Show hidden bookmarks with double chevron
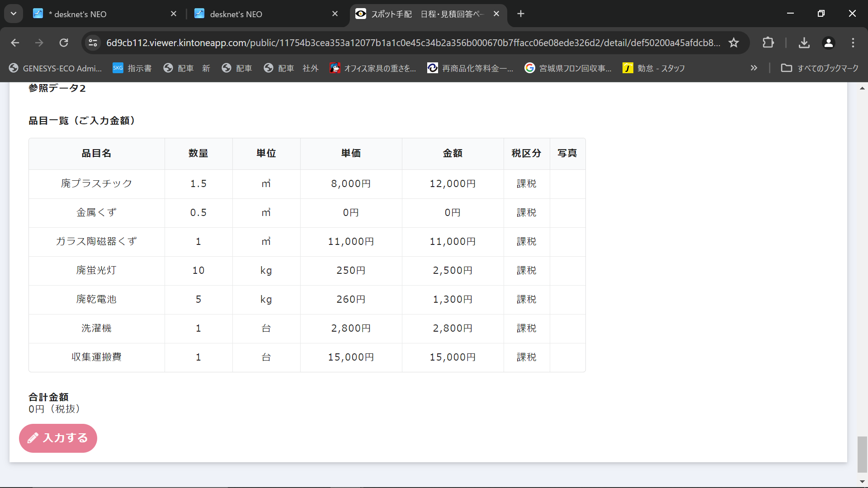 754,68
